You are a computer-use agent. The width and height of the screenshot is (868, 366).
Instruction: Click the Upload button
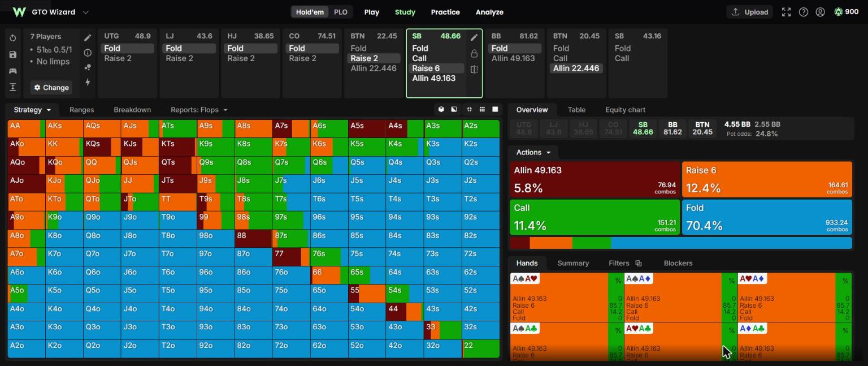pyautogui.click(x=750, y=12)
